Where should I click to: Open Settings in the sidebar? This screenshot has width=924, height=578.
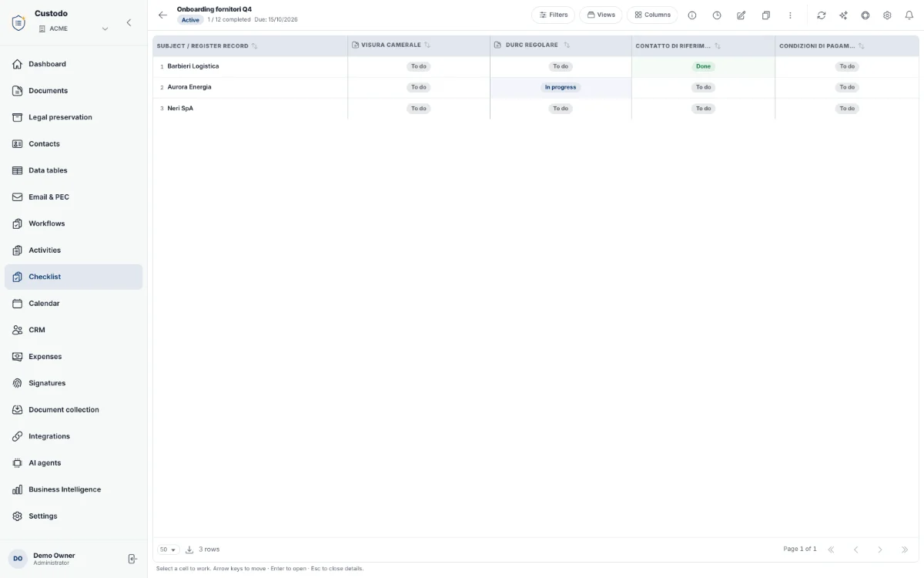pos(73,516)
